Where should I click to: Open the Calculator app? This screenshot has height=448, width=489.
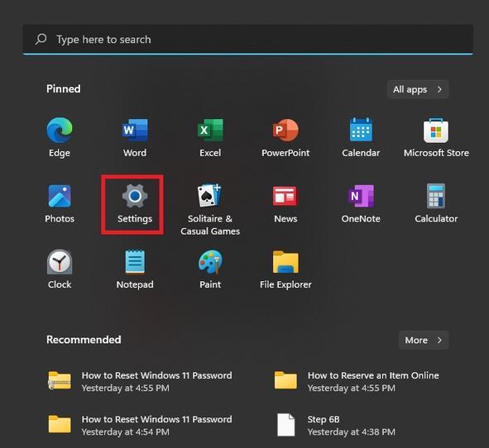[436, 204]
